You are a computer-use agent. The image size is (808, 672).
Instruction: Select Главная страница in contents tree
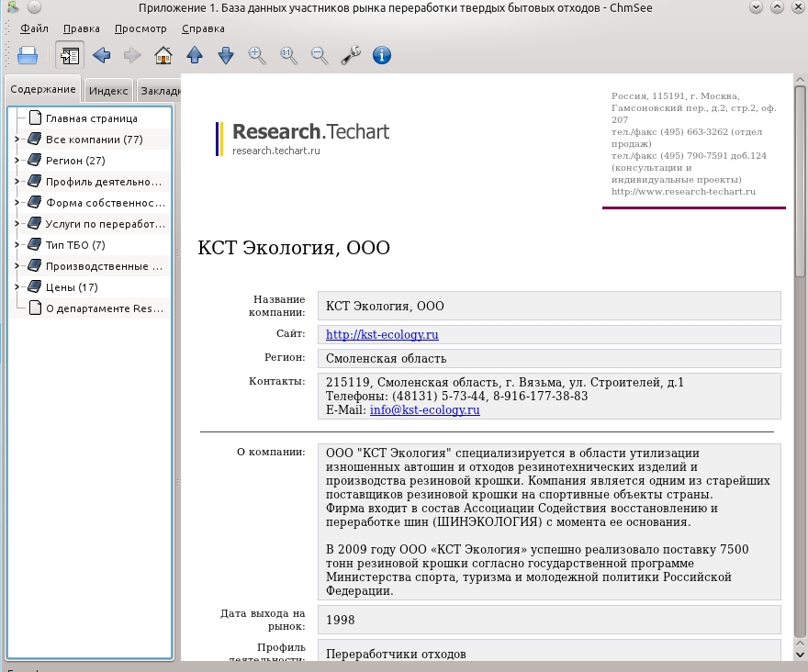pyautogui.click(x=91, y=118)
